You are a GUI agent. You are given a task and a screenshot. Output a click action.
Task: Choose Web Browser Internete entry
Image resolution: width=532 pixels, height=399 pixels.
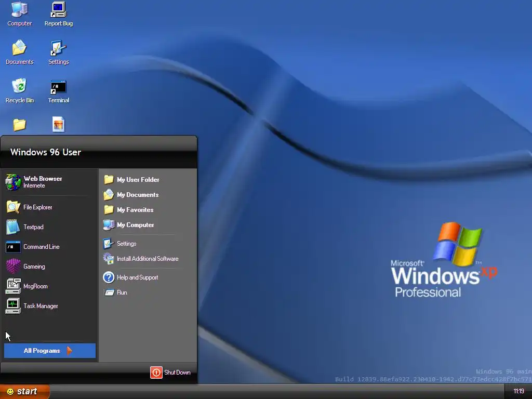coord(49,182)
